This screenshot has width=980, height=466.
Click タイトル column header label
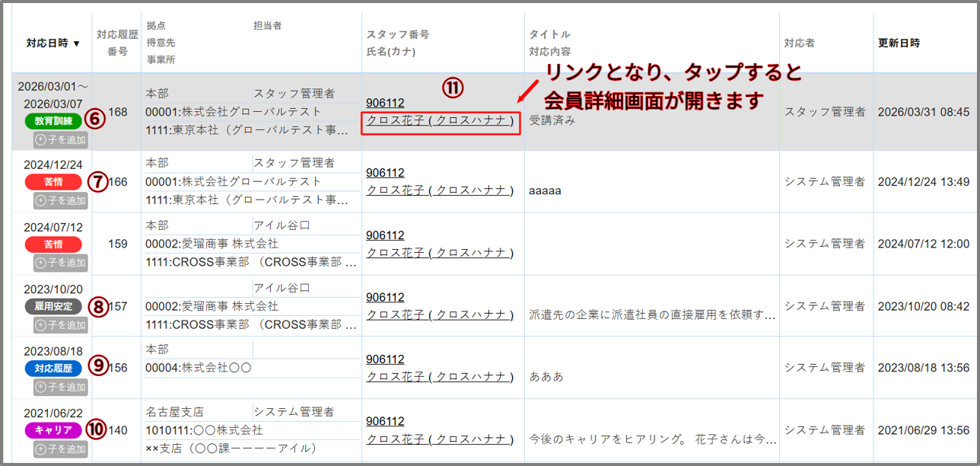[x=549, y=34]
